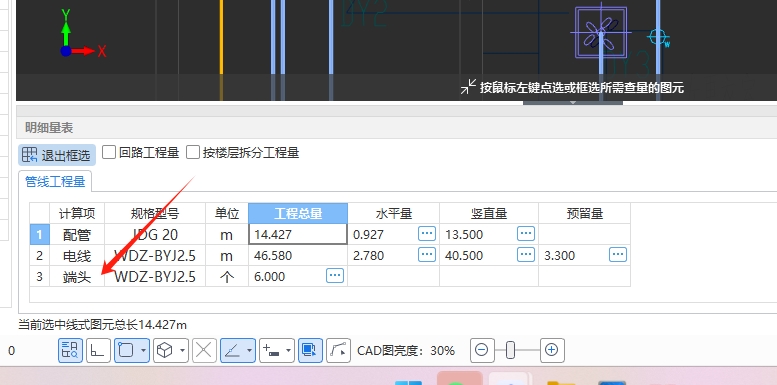Click the 14.427 total quantity cell
Screen dimensions: 777x385
tap(298, 234)
